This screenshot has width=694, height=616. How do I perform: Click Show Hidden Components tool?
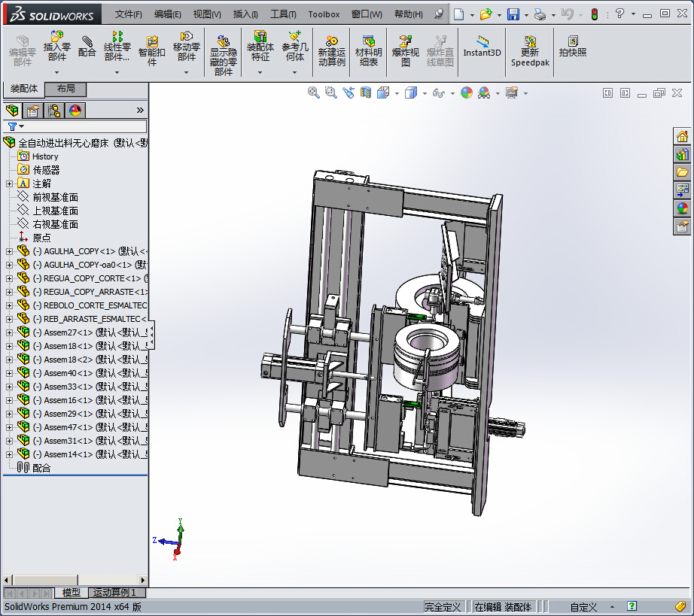(x=223, y=56)
